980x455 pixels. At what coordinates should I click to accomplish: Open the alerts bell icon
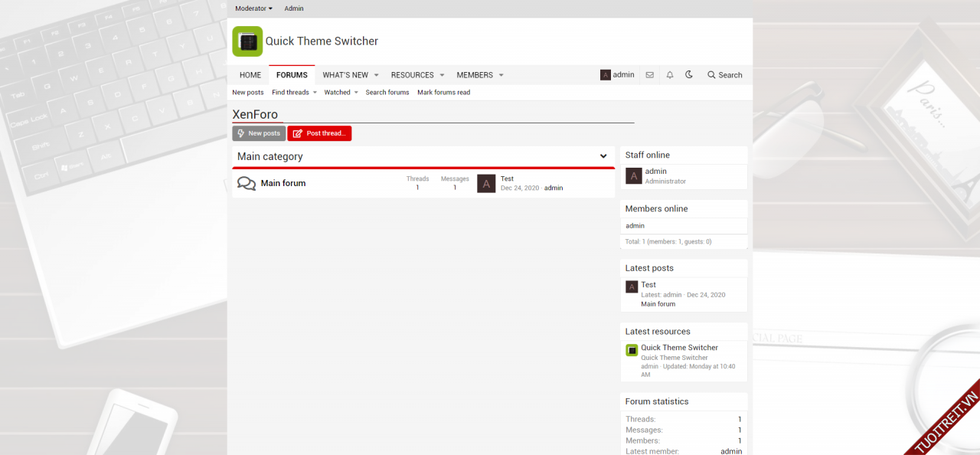[670, 75]
